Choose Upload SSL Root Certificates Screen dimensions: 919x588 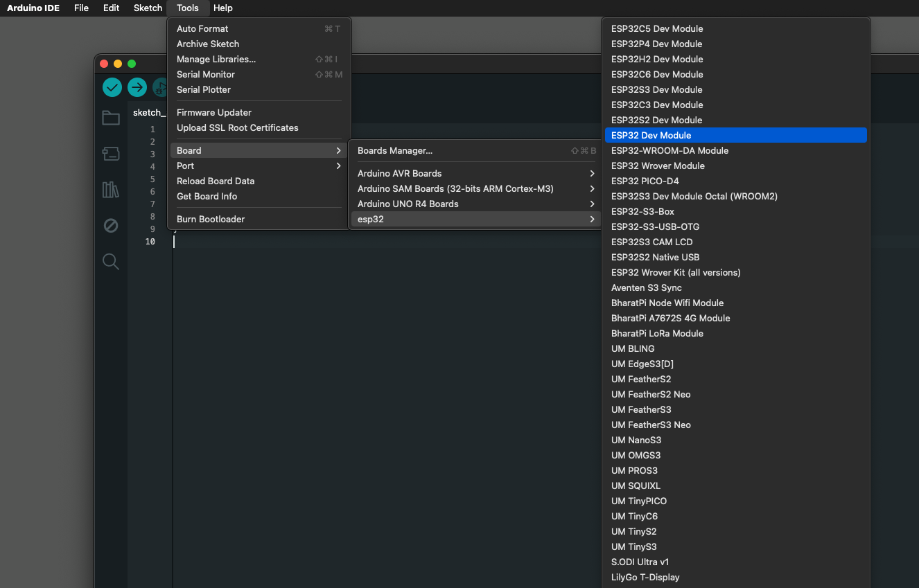click(x=259, y=127)
